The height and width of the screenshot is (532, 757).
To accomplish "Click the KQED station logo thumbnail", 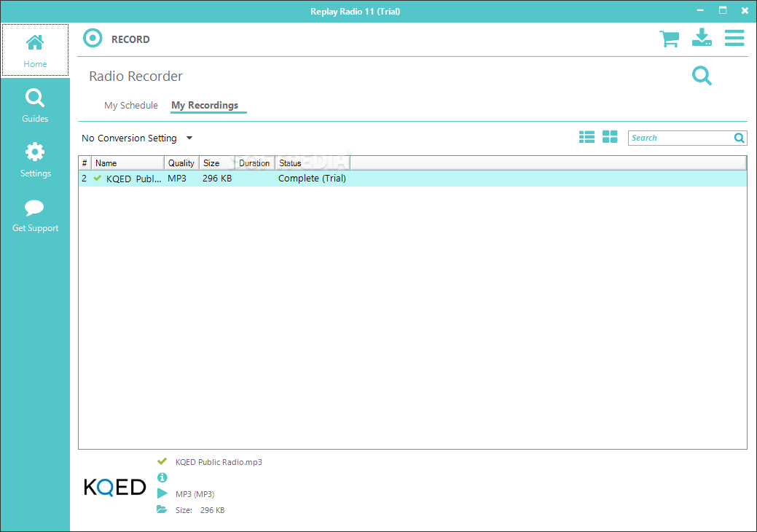I will pyautogui.click(x=115, y=487).
